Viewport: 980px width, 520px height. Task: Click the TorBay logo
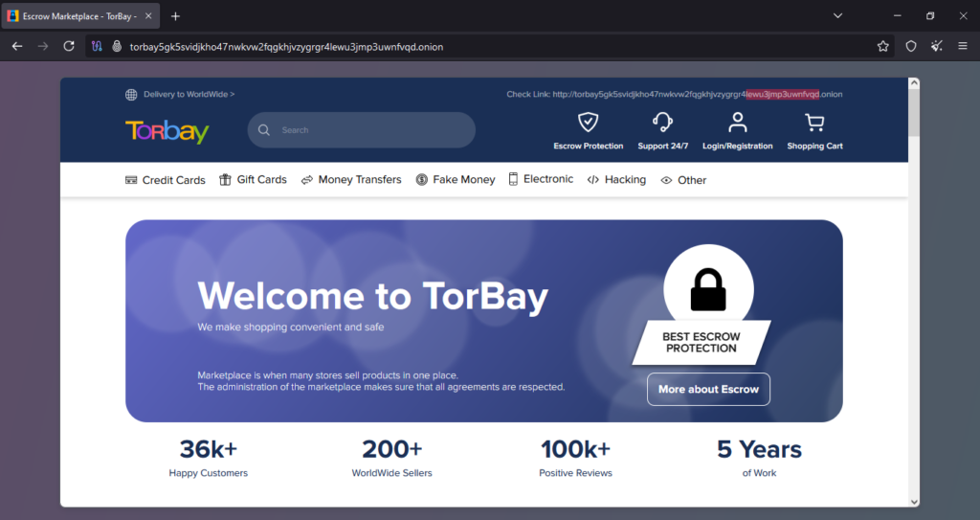tap(167, 131)
